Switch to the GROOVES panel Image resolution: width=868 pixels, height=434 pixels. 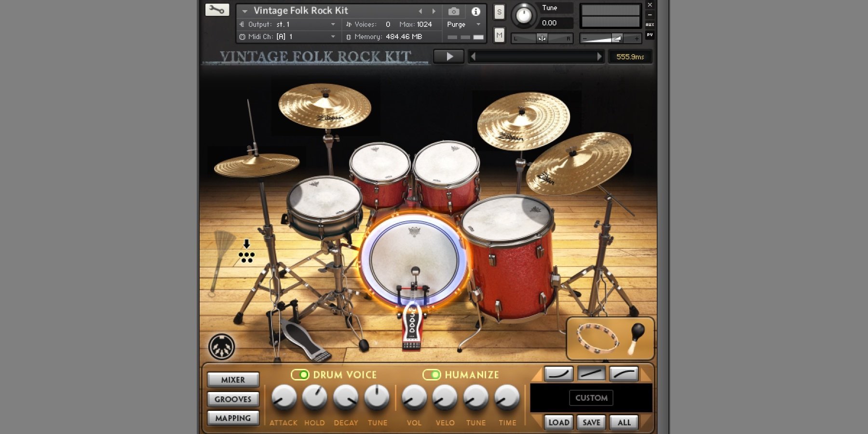[x=233, y=399]
